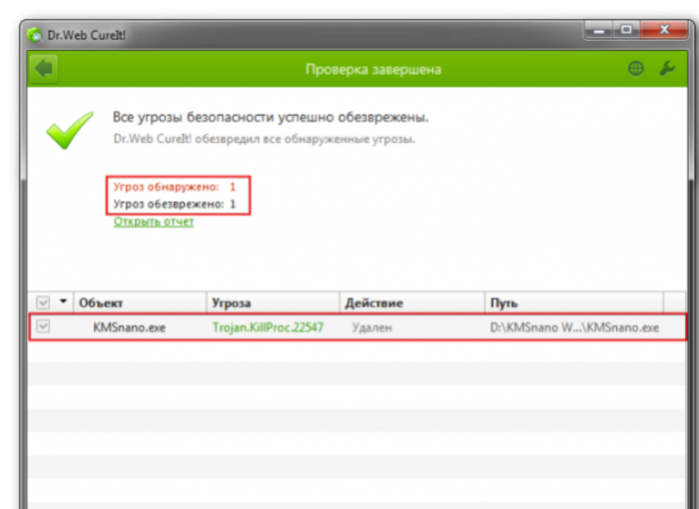Select the KMSnano.exe object name

coord(129,328)
